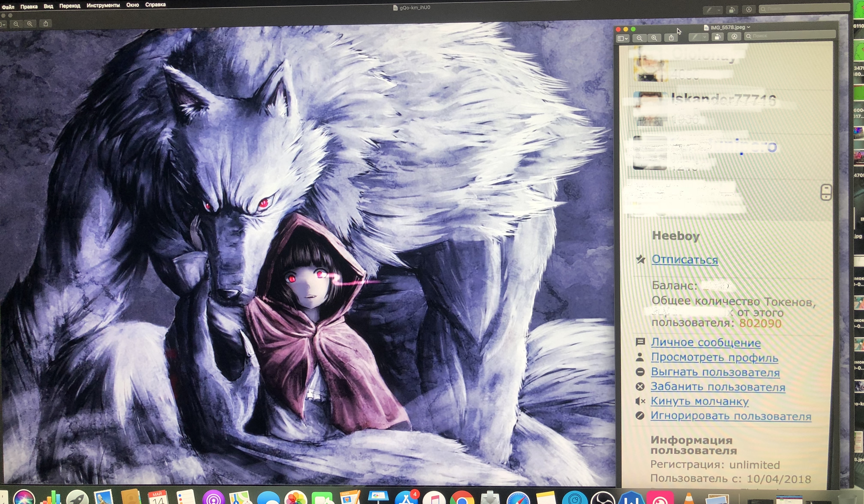Rotate the image in IMG_5578.jpeg window
Screen dimensions: 864x504
pyautogui.click(x=717, y=37)
